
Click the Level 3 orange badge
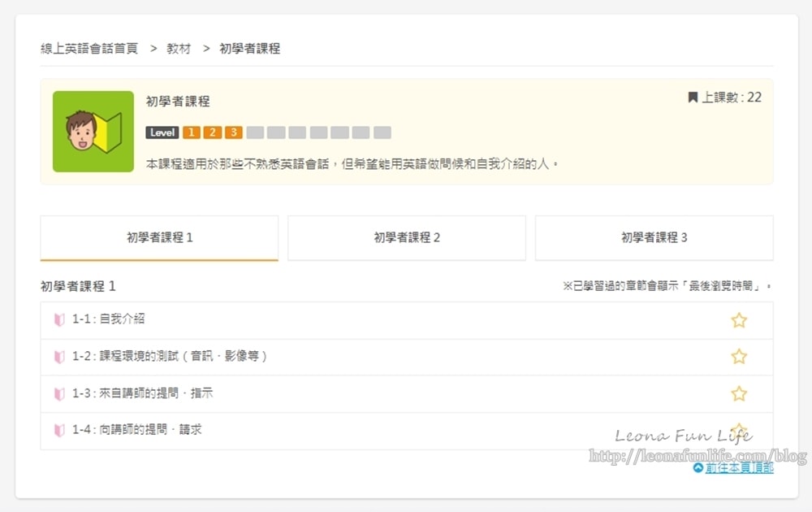[234, 132]
